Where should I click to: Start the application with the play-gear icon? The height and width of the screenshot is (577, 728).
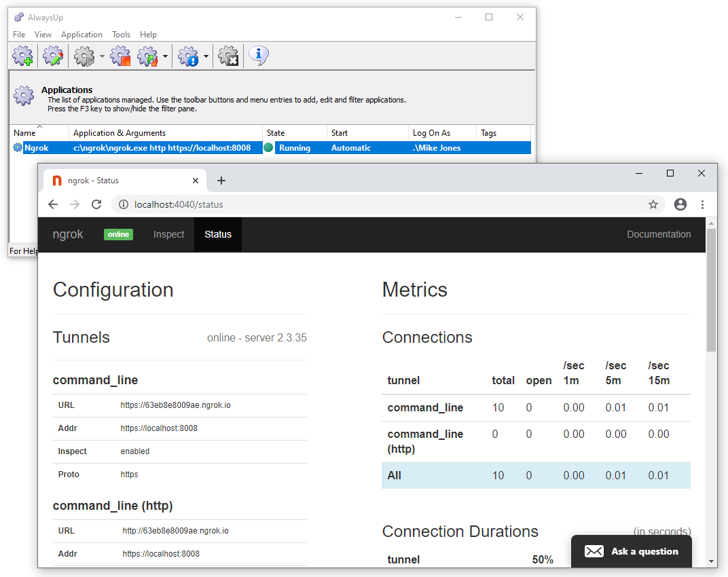tap(84, 56)
